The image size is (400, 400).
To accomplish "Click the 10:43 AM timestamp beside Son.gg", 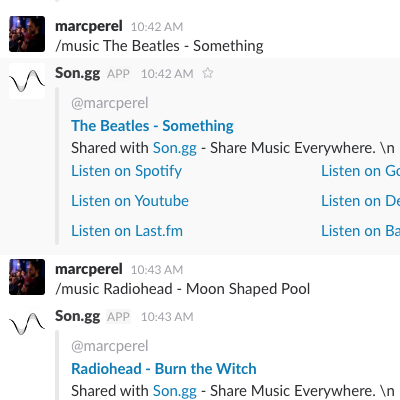I will coord(167,317).
